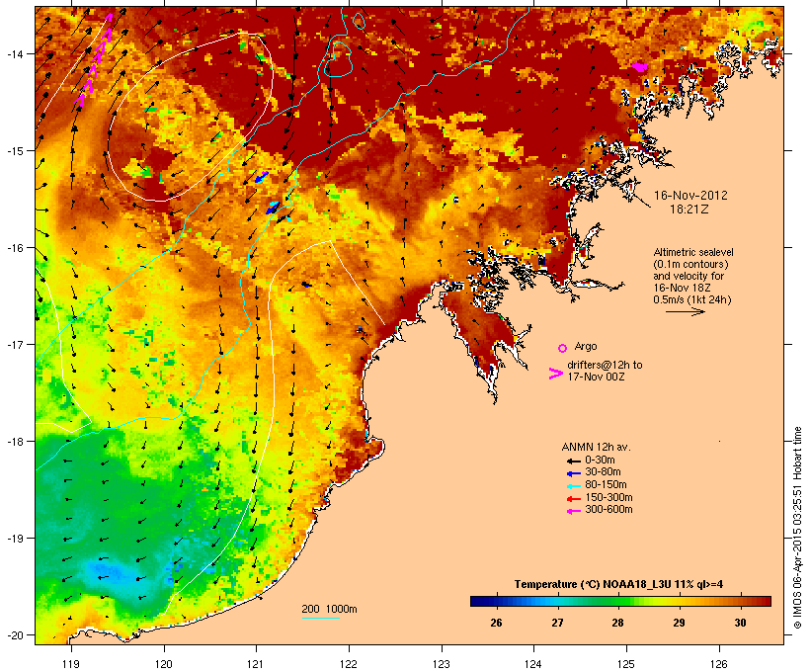Image resolution: width=810 pixels, height=672 pixels.
Task: Click longitude axis label 125
Action: (x=626, y=664)
